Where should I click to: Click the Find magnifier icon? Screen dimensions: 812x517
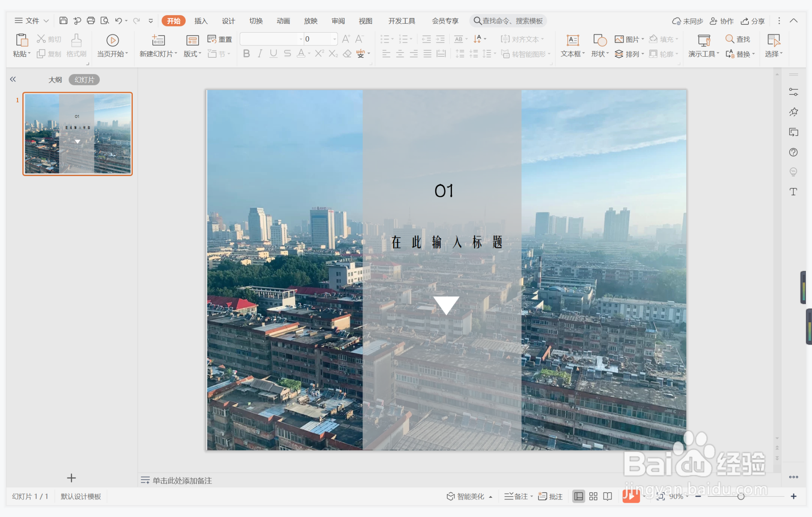point(730,39)
